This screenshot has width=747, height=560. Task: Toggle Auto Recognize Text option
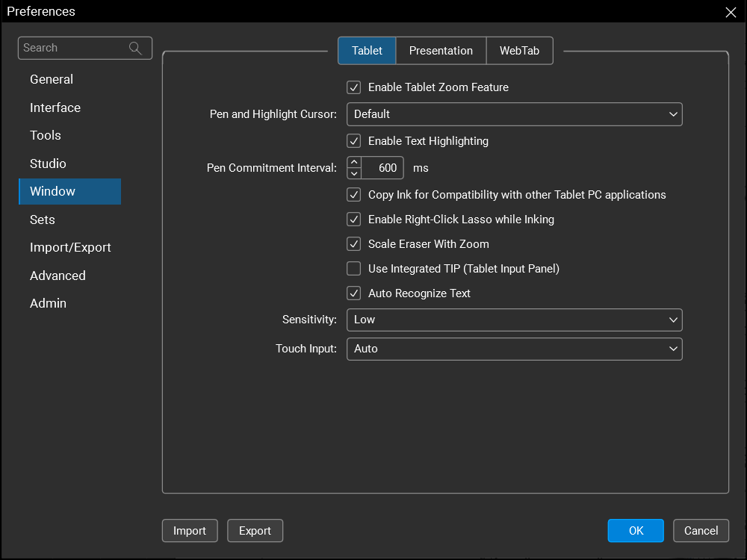pos(354,293)
